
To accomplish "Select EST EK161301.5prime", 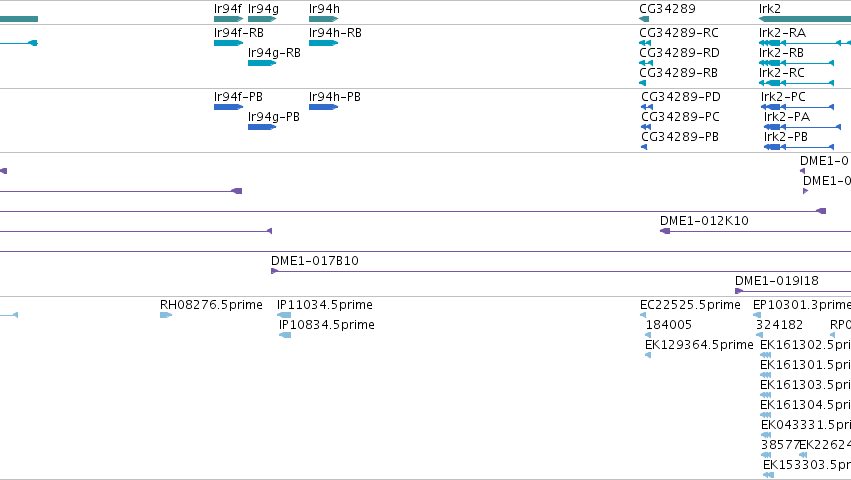I will click(766, 375).
